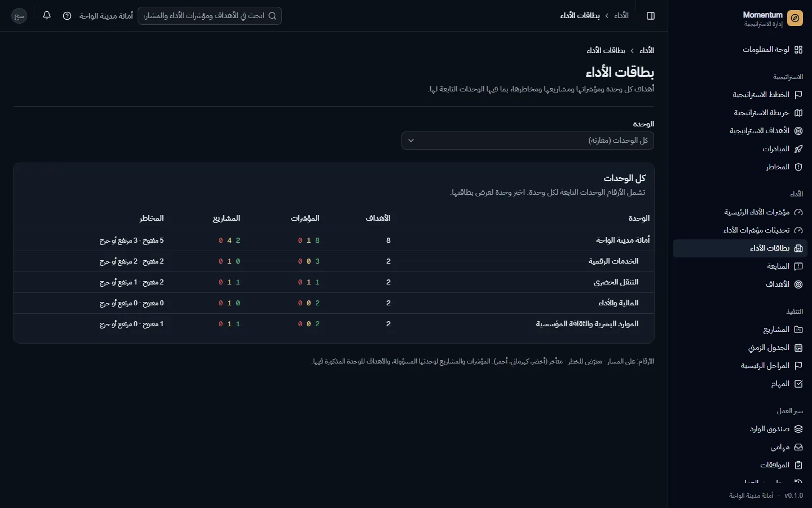Click الأداء breadcrumb in top bar
812x508 pixels.
621,16
